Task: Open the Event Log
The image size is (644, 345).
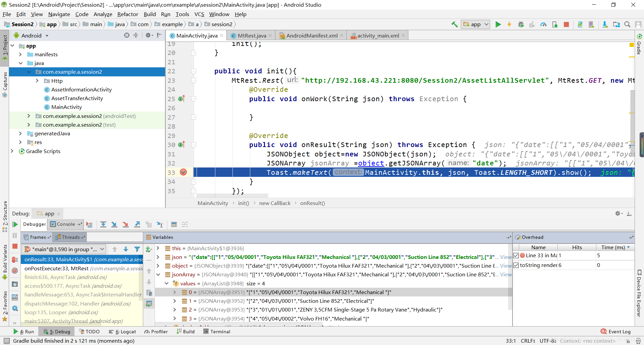Action: (616, 332)
